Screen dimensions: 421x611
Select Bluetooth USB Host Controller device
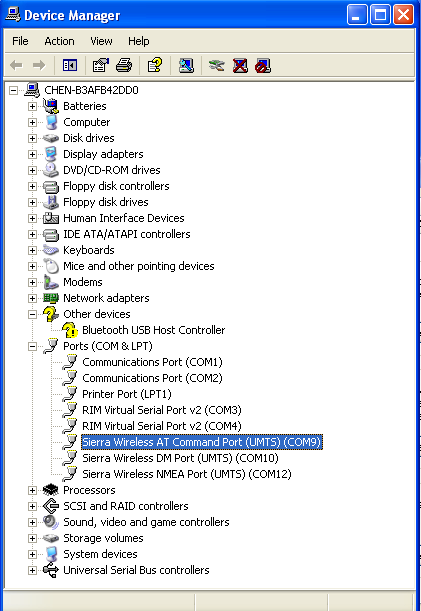point(154,330)
